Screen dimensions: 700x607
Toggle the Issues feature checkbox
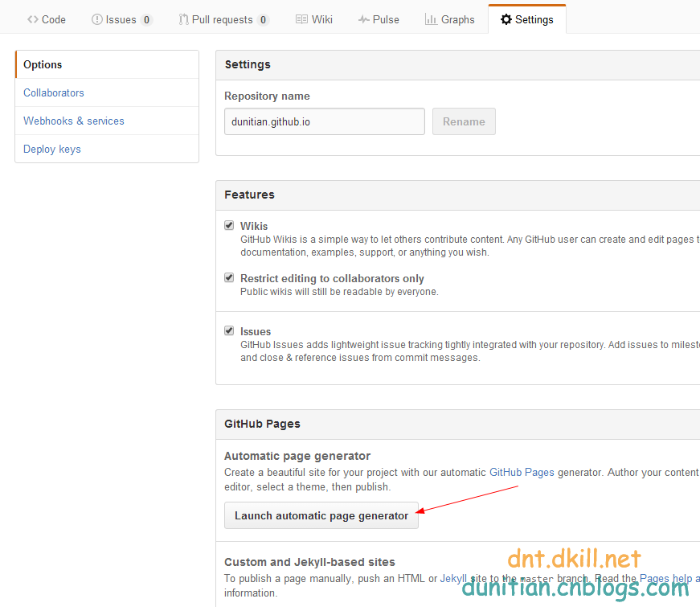click(x=229, y=331)
